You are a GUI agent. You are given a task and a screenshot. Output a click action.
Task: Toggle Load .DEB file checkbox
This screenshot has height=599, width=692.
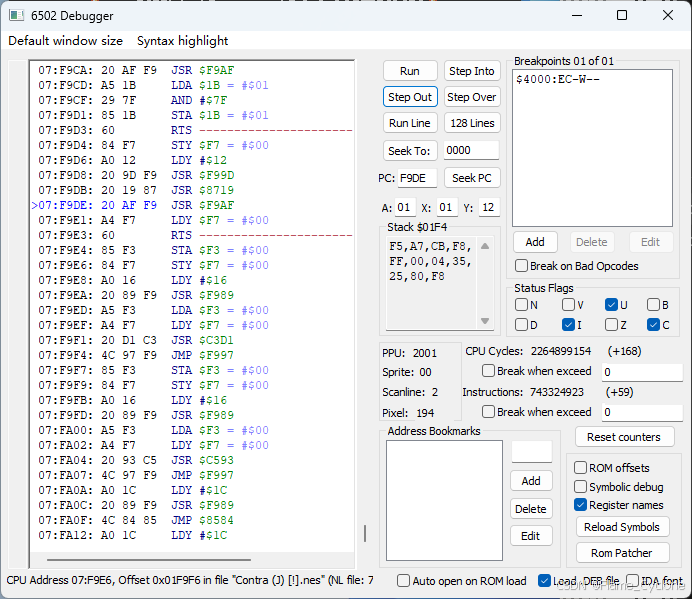[x=545, y=580]
